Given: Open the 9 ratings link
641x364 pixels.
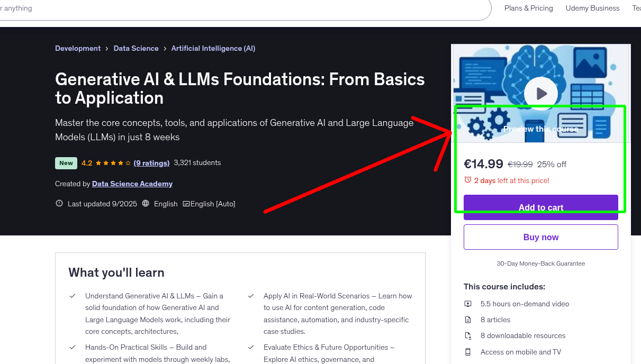Looking at the screenshot, I should point(151,162).
